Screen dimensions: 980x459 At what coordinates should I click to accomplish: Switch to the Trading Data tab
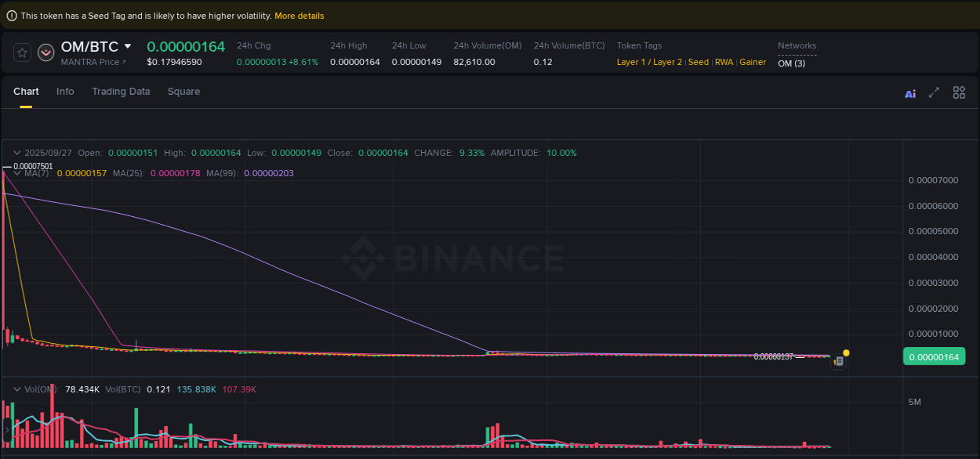coord(121,92)
